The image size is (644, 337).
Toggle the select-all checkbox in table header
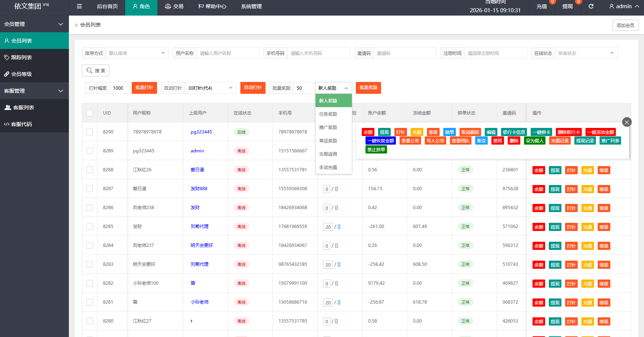90,113
